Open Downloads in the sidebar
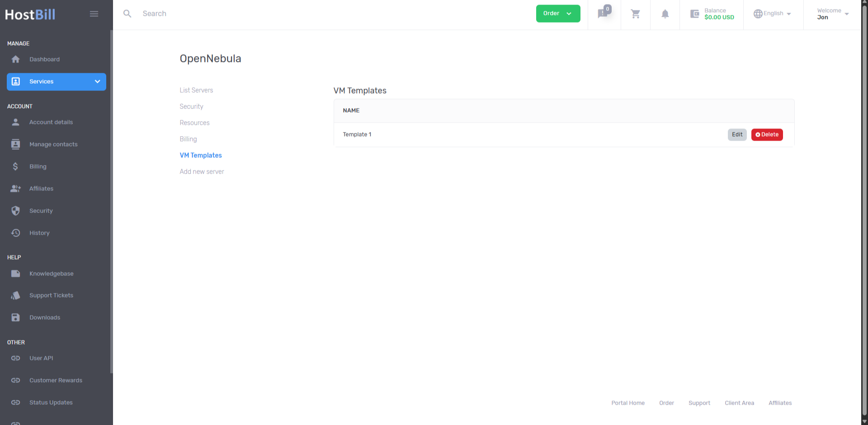This screenshot has height=425, width=868. coord(45,317)
